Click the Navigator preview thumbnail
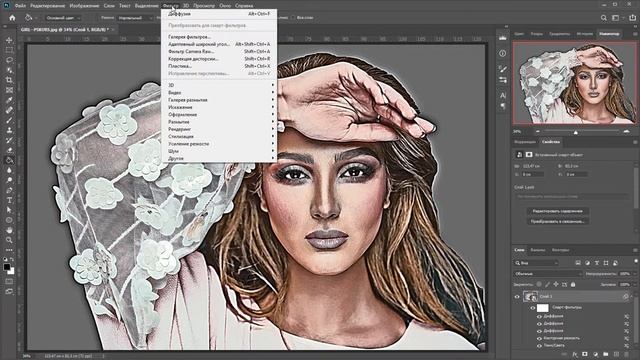Screen dimensions: 640x360 coord(574,83)
